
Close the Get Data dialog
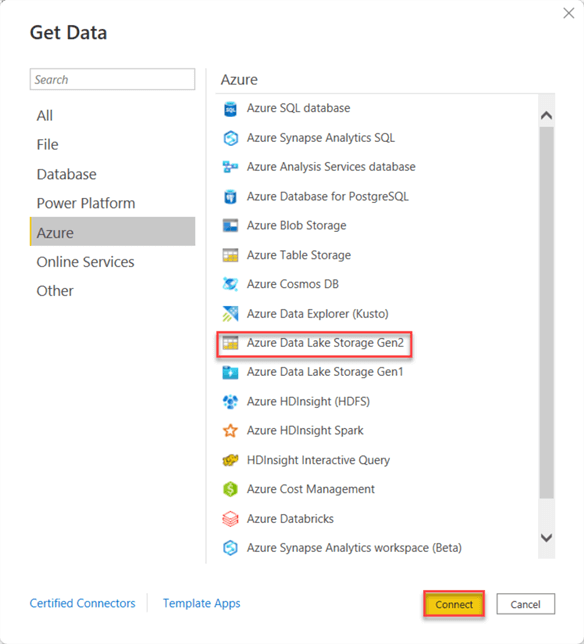pyautogui.click(x=569, y=14)
